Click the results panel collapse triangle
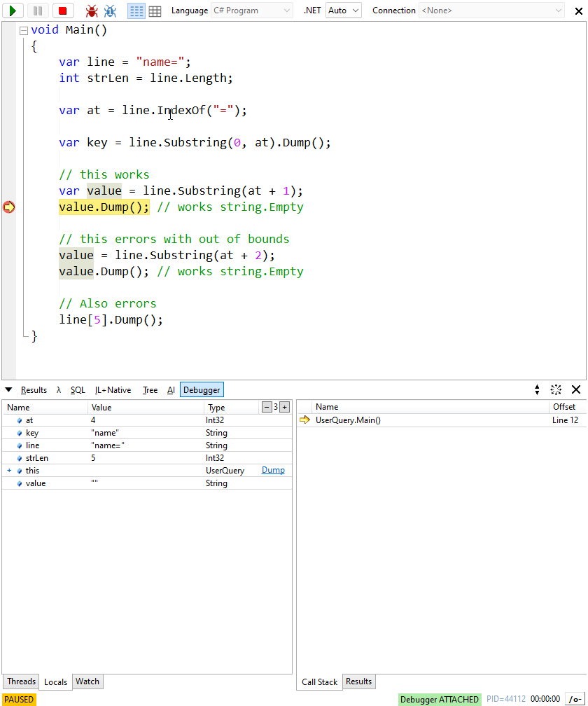The image size is (588, 706). coord(8,389)
